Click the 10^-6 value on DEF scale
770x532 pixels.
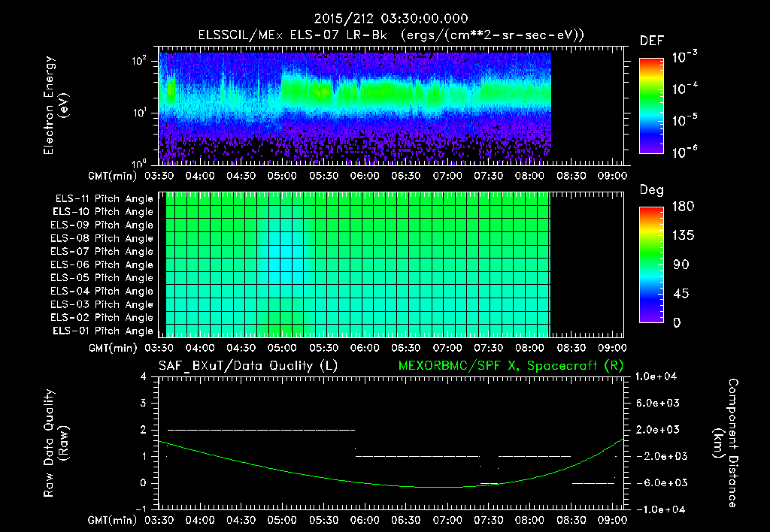(684, 152)
